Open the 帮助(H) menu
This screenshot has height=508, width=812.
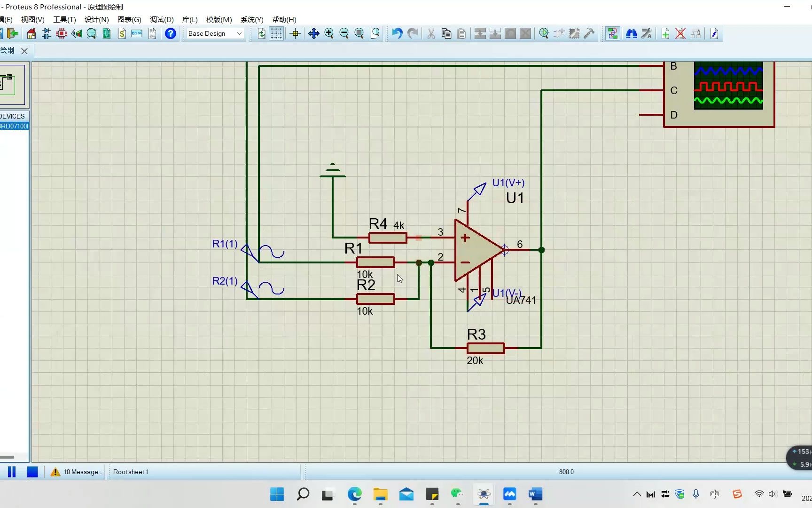tap(284, 19)
